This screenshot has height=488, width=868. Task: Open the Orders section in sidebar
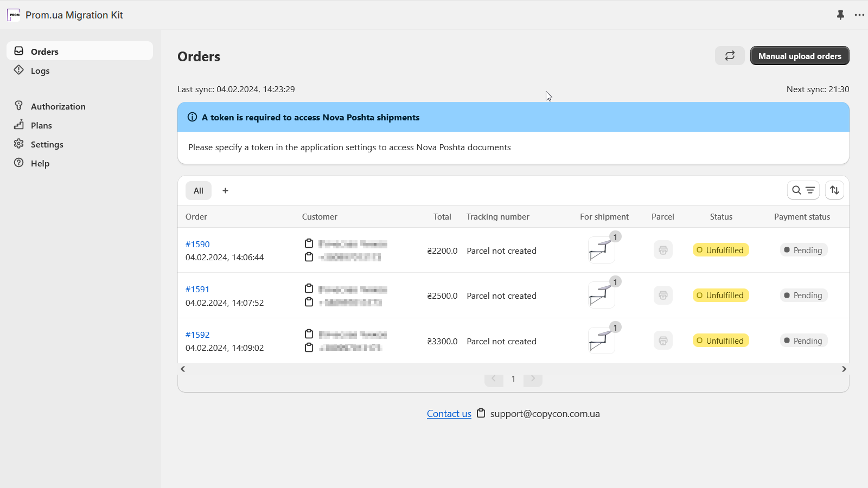80,51
